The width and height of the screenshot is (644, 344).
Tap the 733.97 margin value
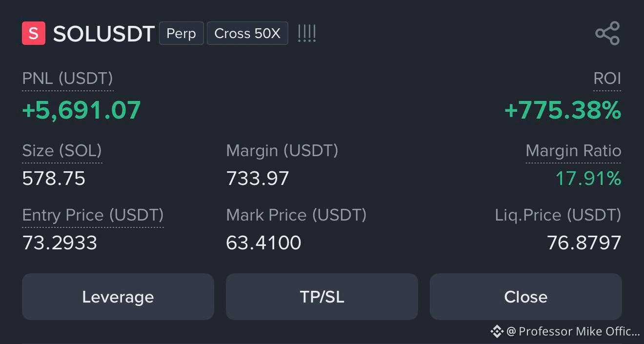click(258, 179)
